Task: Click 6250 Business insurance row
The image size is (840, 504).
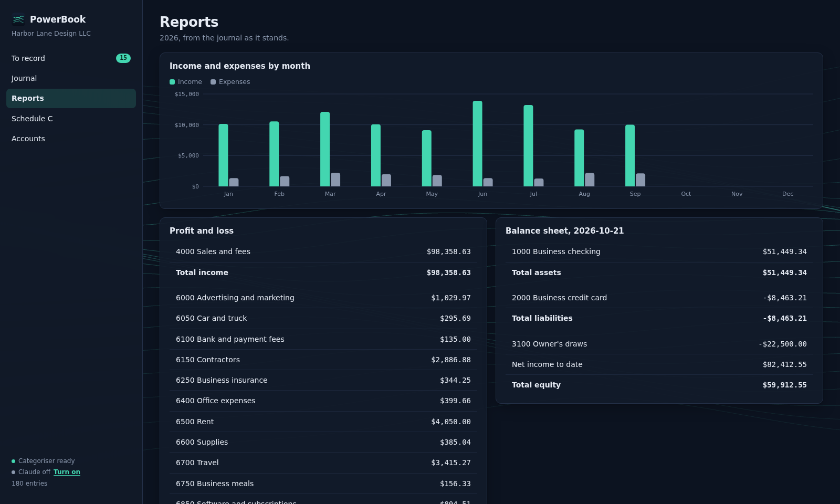Action: click(x=323, y=380)
